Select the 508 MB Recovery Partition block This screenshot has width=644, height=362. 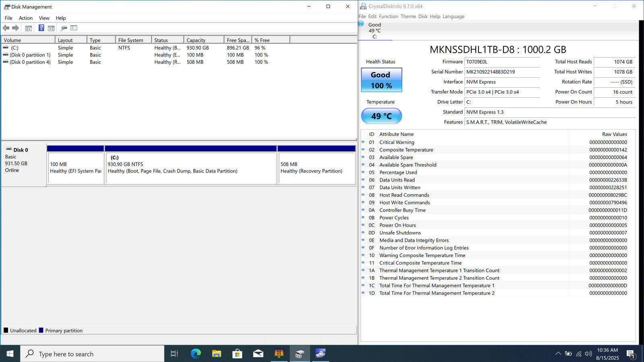point(316,168)
